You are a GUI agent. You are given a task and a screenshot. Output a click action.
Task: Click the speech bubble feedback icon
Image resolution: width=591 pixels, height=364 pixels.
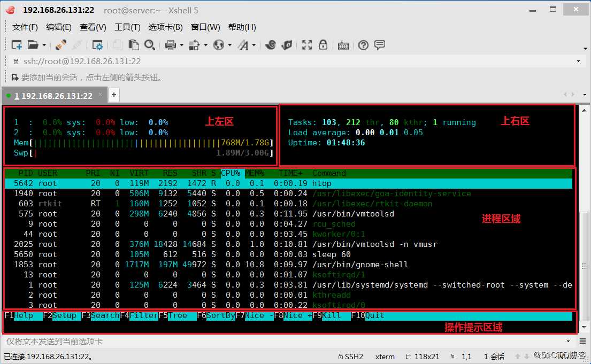click(380, 45)
